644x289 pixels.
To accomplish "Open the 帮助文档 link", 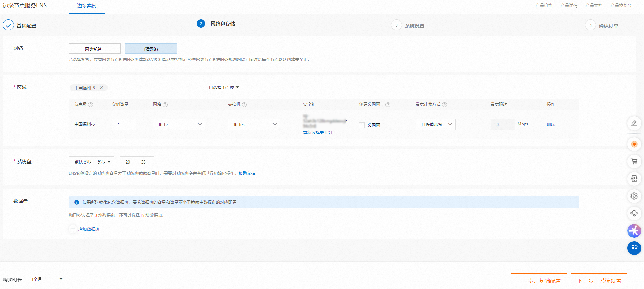I will coord(247,173).
